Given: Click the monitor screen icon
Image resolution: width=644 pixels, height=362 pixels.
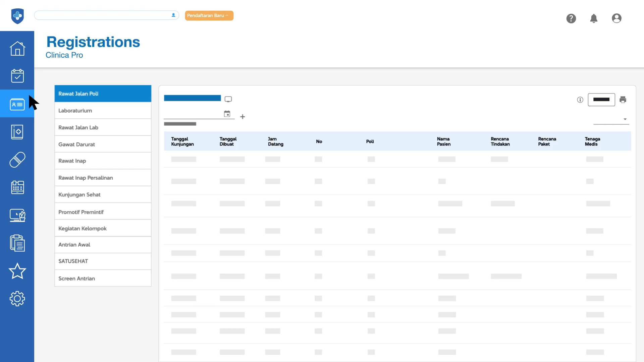Looking at the screenshot, I should (x=228, y=99).
